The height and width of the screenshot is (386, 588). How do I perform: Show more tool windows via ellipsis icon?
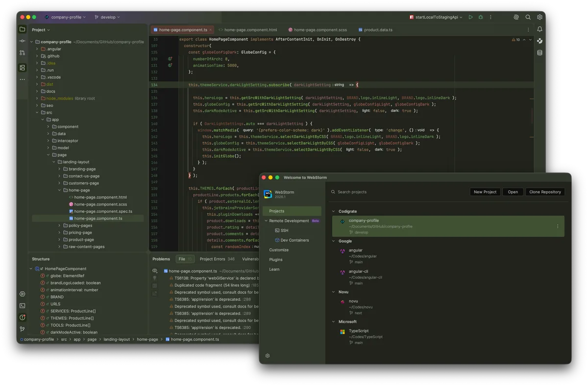point(22,79)
